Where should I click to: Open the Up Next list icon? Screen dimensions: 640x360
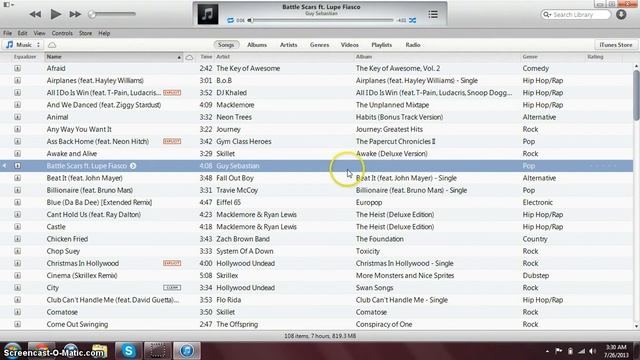(433, 15)
